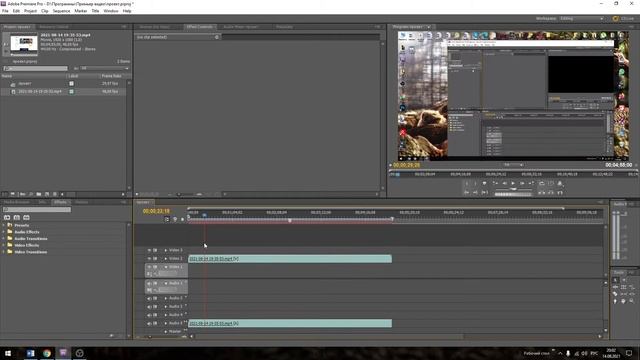Select the Zoom tool in Tools panel

coord(631,301)
